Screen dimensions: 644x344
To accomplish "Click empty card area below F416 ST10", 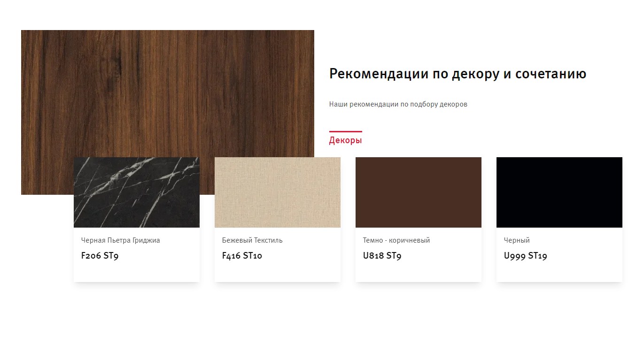I will pos(278,272).
